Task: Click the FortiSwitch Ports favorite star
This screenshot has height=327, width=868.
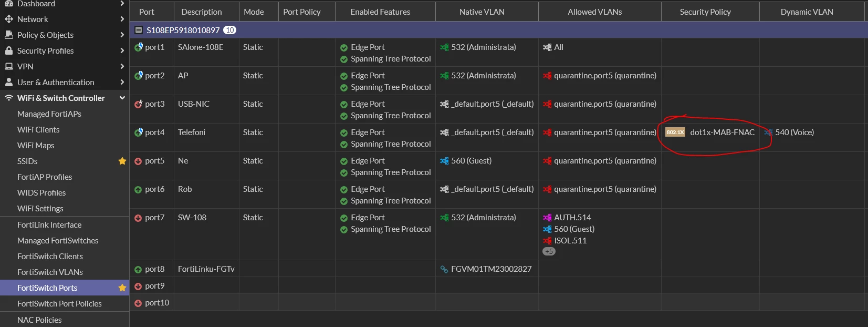Action: 122,288
